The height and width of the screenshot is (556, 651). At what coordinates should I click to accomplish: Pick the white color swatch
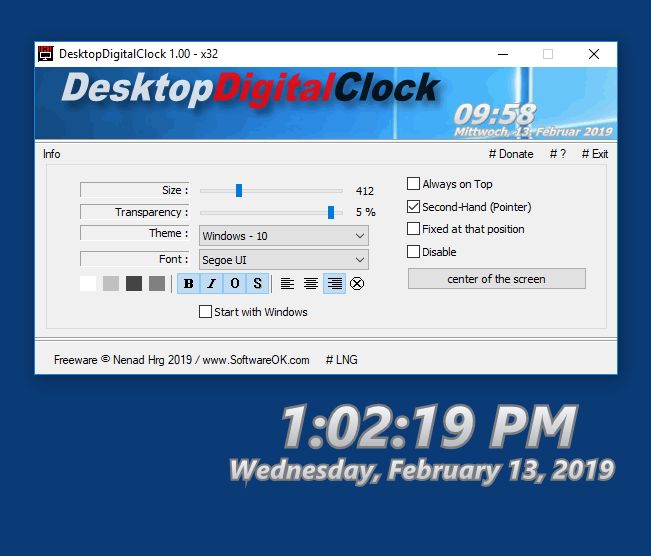click(x=88, y=284)
